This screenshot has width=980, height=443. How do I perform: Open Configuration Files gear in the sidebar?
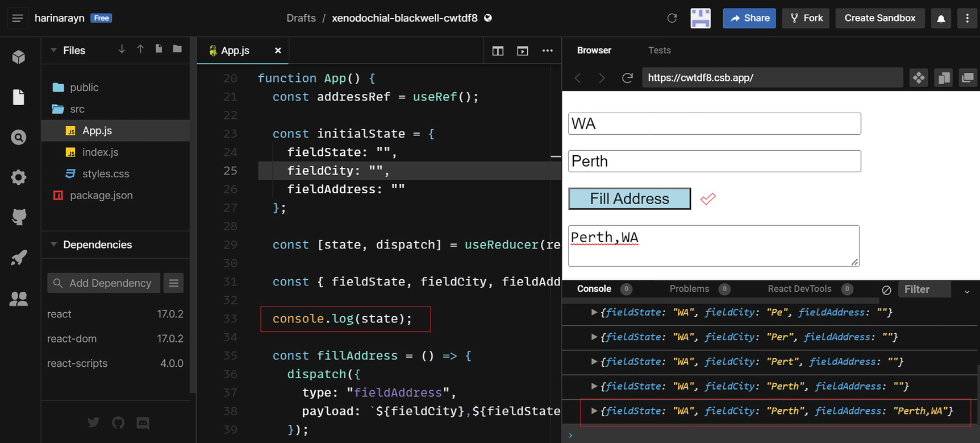pyautogui.click(x=19, y=177)
